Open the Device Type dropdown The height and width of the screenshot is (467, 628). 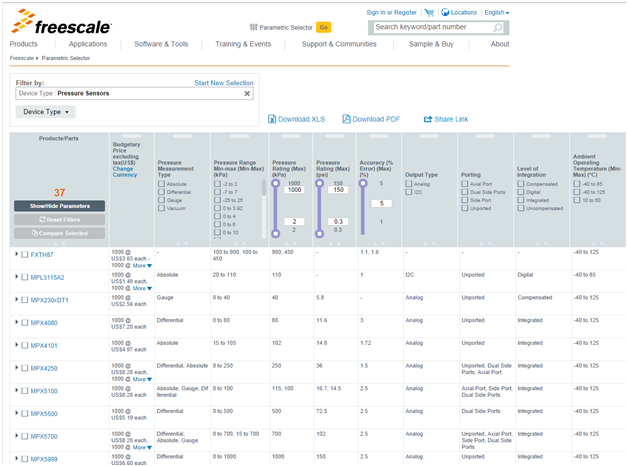[46, 112]
